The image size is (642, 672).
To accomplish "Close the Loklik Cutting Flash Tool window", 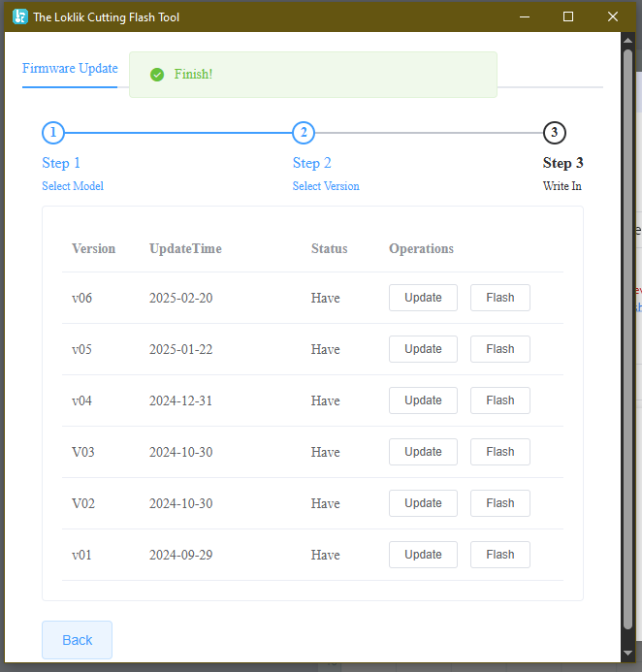I will click(x=613, y=16).
